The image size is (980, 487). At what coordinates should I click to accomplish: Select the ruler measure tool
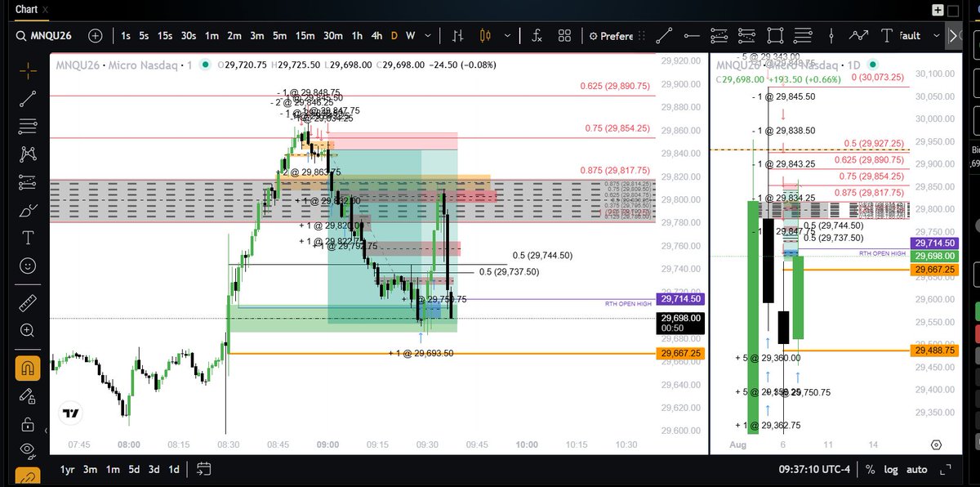[28, 302]
